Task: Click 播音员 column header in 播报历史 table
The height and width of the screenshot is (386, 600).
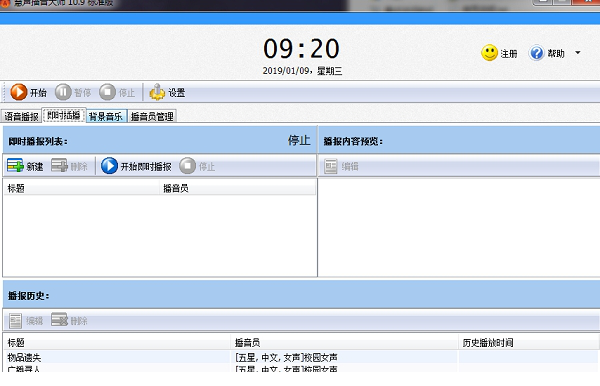Action: (x=344, y=343)
